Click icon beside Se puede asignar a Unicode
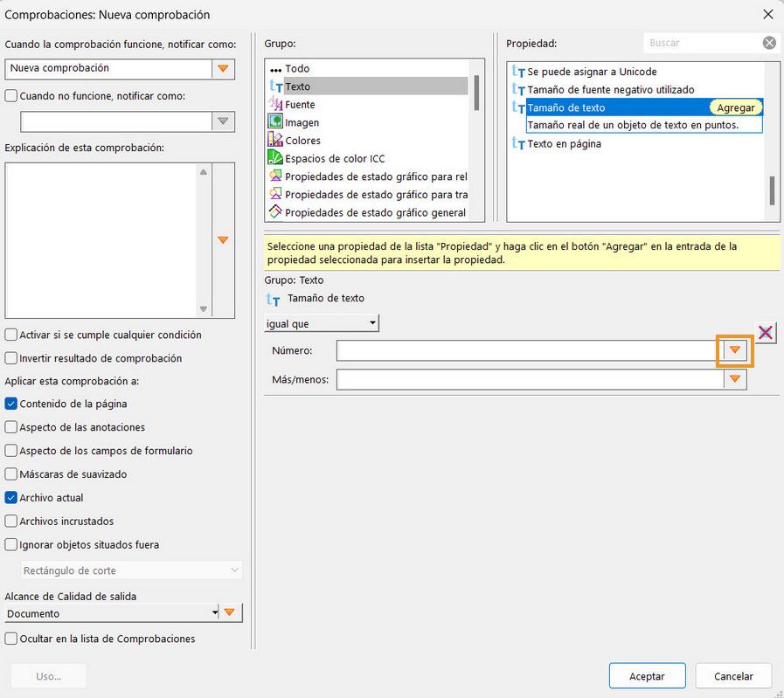 [x=518, y=72]
